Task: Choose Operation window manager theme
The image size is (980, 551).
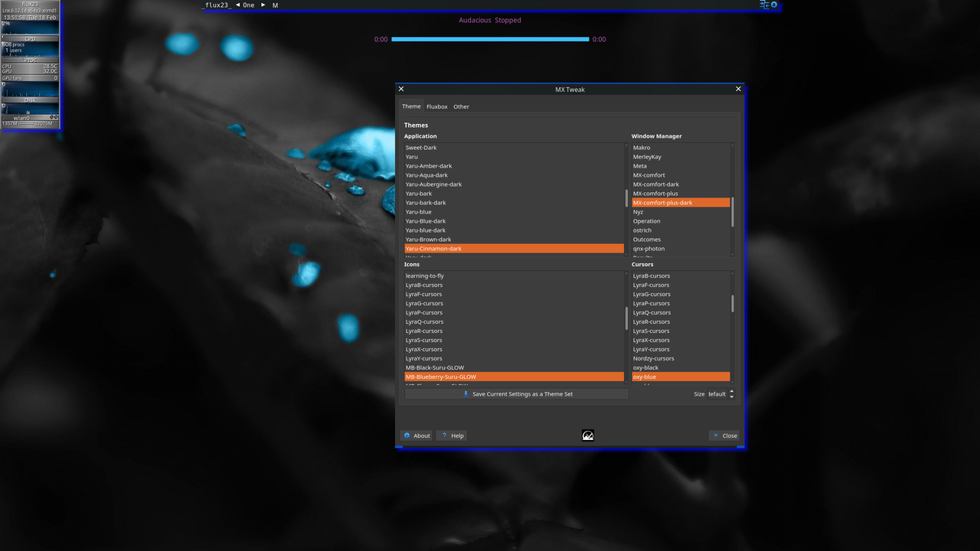Action: tap(681, 221)
